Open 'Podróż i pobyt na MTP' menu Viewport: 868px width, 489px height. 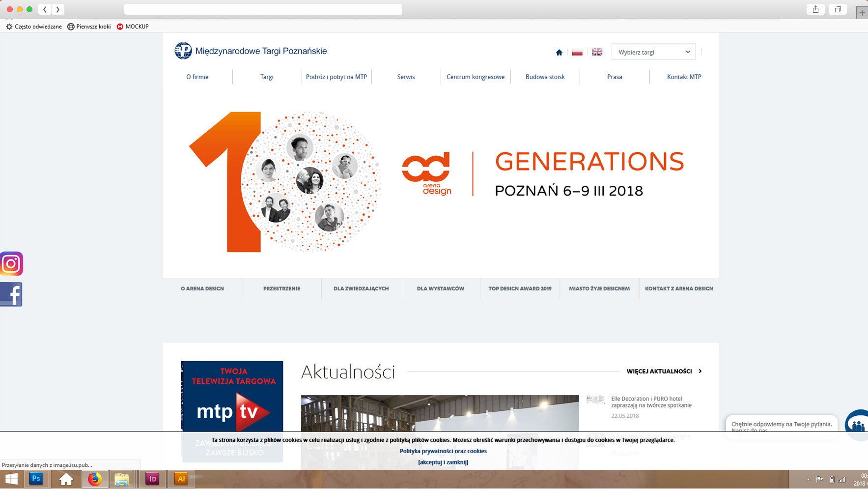(336, 77)
